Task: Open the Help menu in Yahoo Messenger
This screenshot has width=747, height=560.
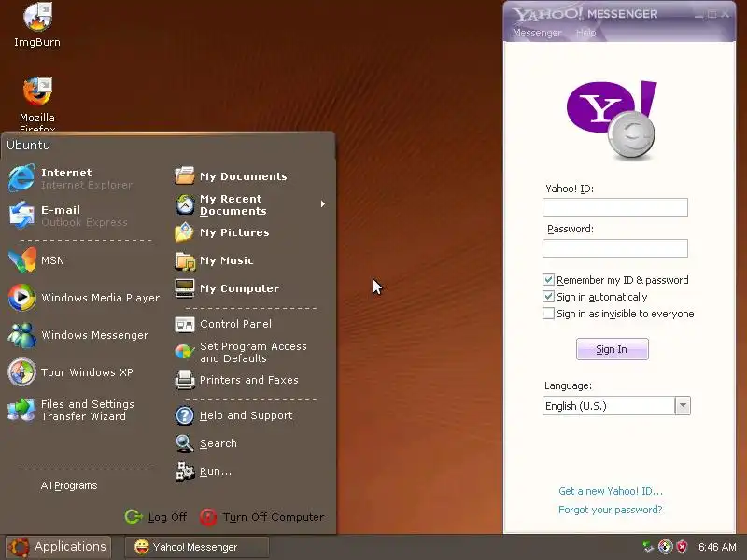Action: [586, 33]
